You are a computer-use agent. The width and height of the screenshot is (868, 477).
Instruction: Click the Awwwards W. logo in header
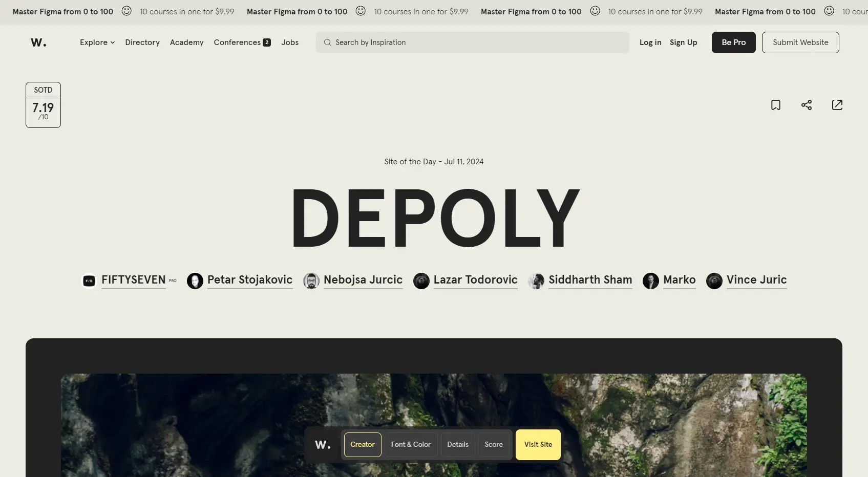pos(38,42)
